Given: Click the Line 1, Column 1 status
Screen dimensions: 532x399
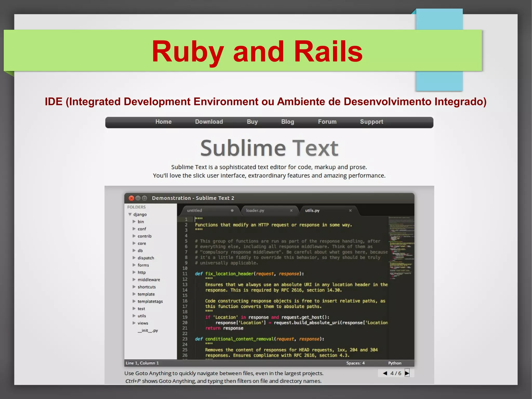Looking at the screenshot, I should click(142, 363).
